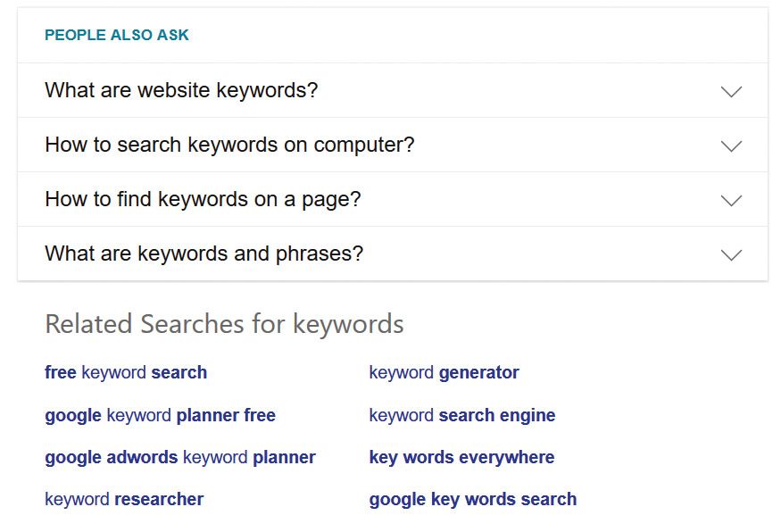
Task: Expand "What are website keywords?" question
Action: point(180,90)
